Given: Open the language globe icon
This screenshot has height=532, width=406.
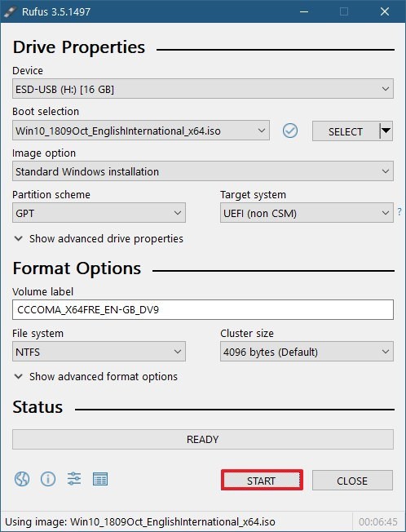Looking at the screenshot, I should [22, 479].
